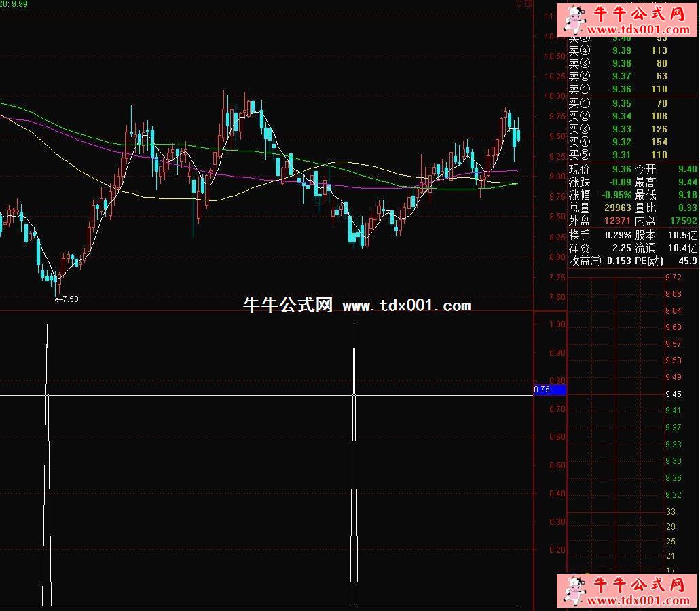
Task: Click the white 9.45 label on the intraday axis
Action: (x=674, y=394)
